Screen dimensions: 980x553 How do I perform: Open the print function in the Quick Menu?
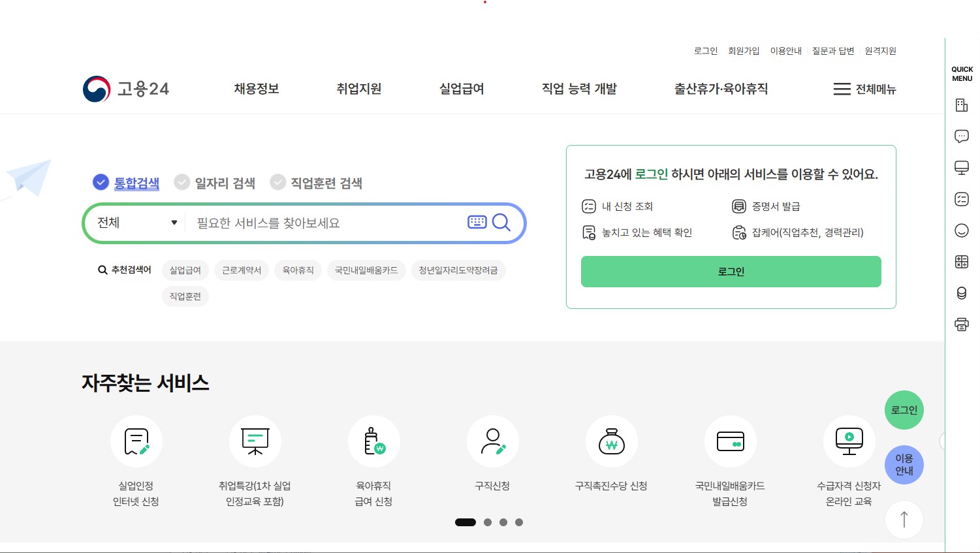961,324
